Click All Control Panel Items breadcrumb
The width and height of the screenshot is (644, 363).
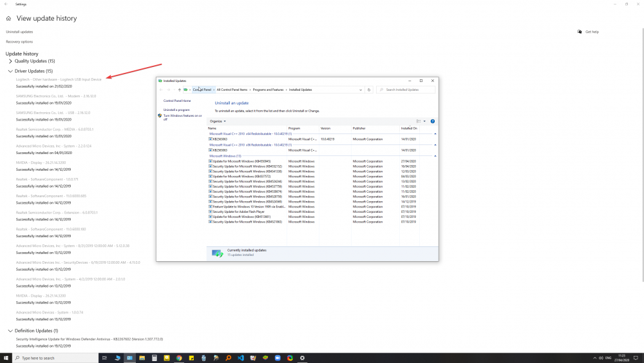[x=232, y=90]
